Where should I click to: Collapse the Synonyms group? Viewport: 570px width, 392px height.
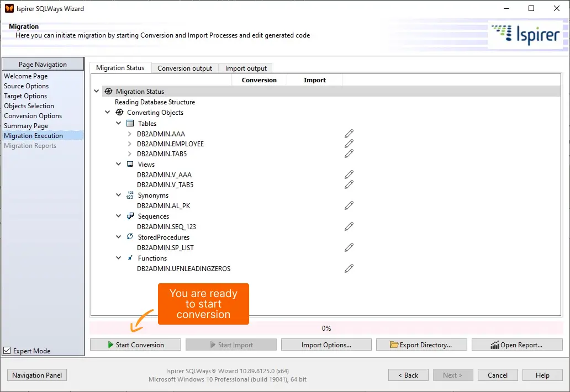click(x=118, y=195)
